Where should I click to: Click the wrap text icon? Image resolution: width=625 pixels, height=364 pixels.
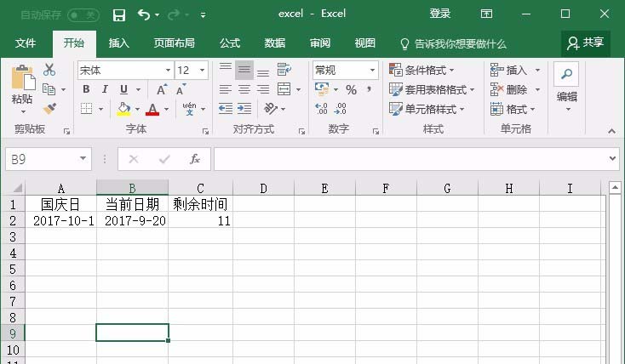(284, 71)
